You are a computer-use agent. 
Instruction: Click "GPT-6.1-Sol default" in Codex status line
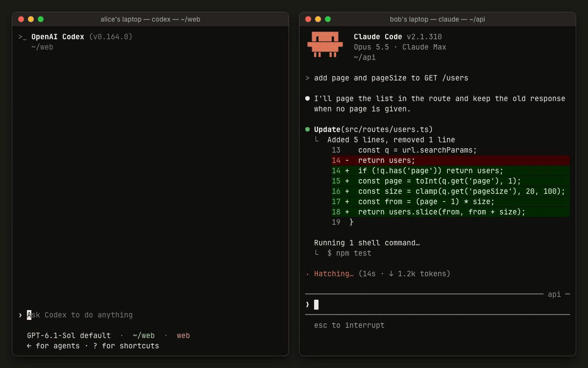coord(69,336)
